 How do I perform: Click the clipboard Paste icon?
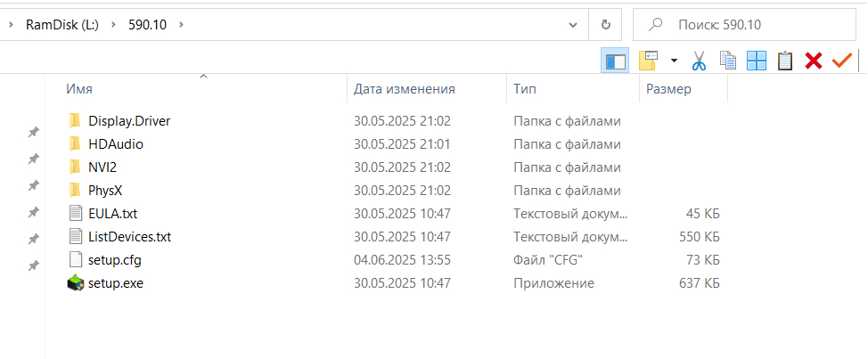(x=785, y=61)
